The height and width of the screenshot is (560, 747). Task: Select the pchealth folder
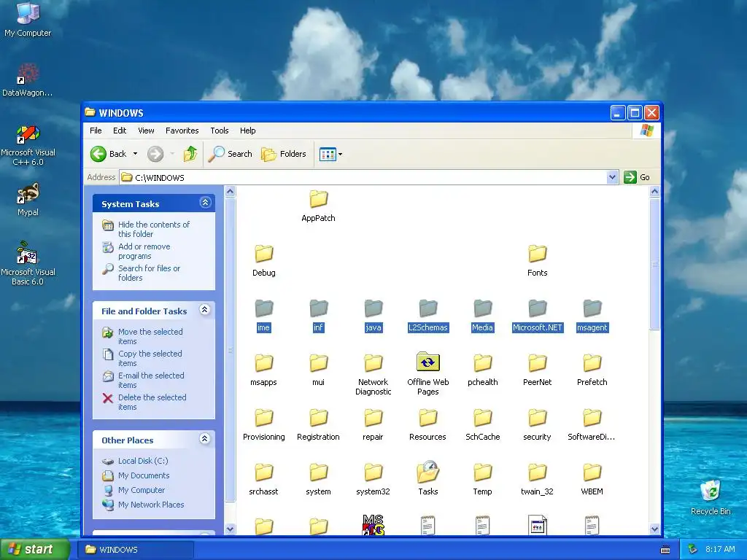point(483,370)
